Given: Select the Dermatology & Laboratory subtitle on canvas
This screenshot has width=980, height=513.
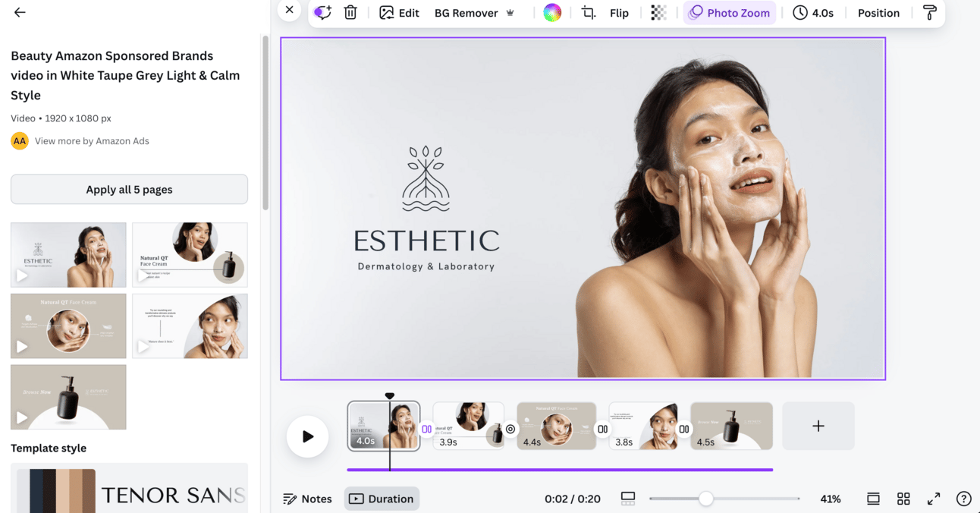Looking at the screenshot, I should pyautogui.click(x=426, y=266).
